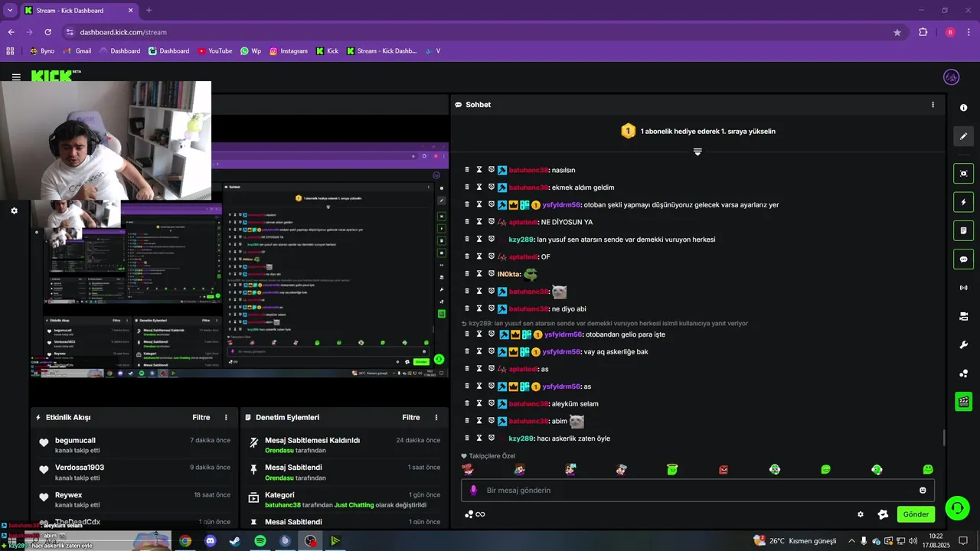Open Discord from the taskbar

[211, 541]
